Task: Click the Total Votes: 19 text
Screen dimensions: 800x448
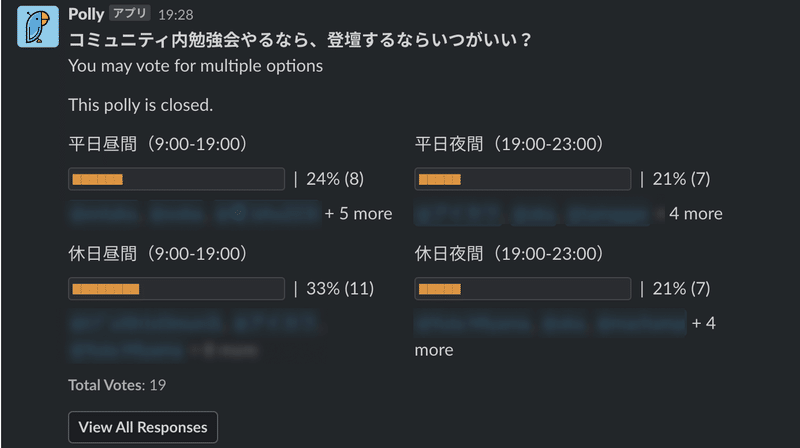Action: pos(117,385)
